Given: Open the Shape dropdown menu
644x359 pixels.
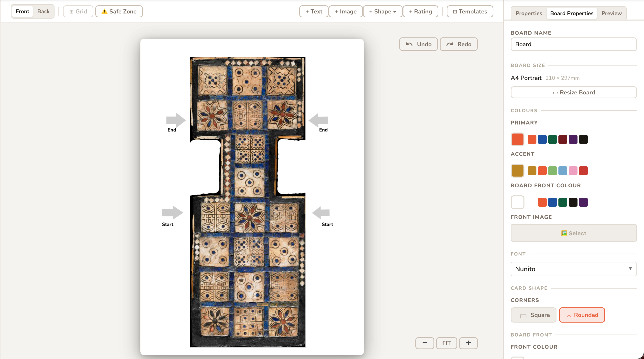Looking at the screenshot, I should 383,11.
